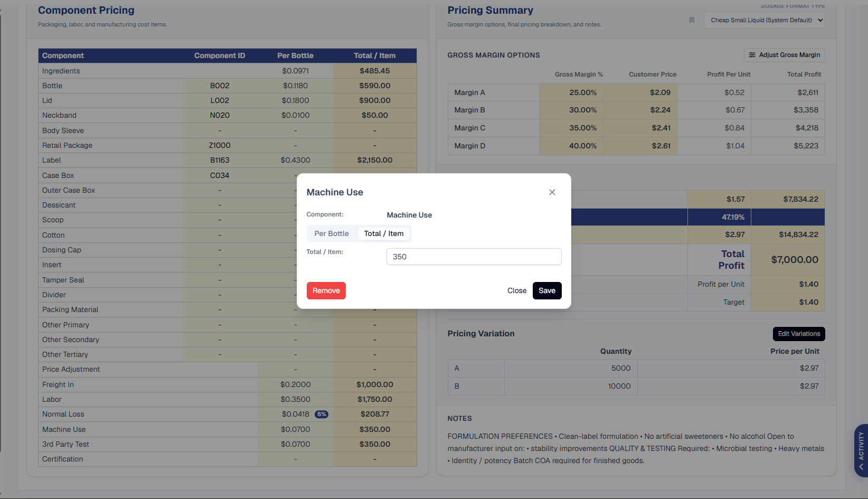
Task: Click Normal Loss total $208.77
Action: coord(375,414)
